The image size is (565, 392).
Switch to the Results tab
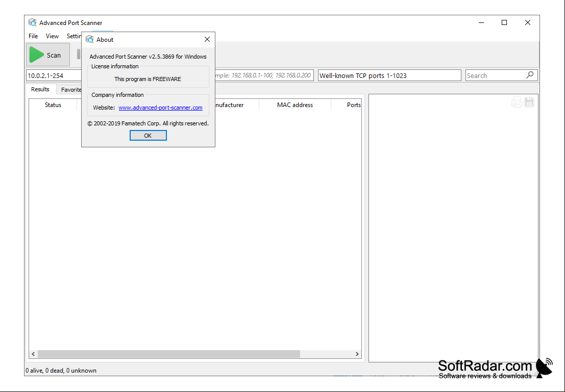(40, 89)
